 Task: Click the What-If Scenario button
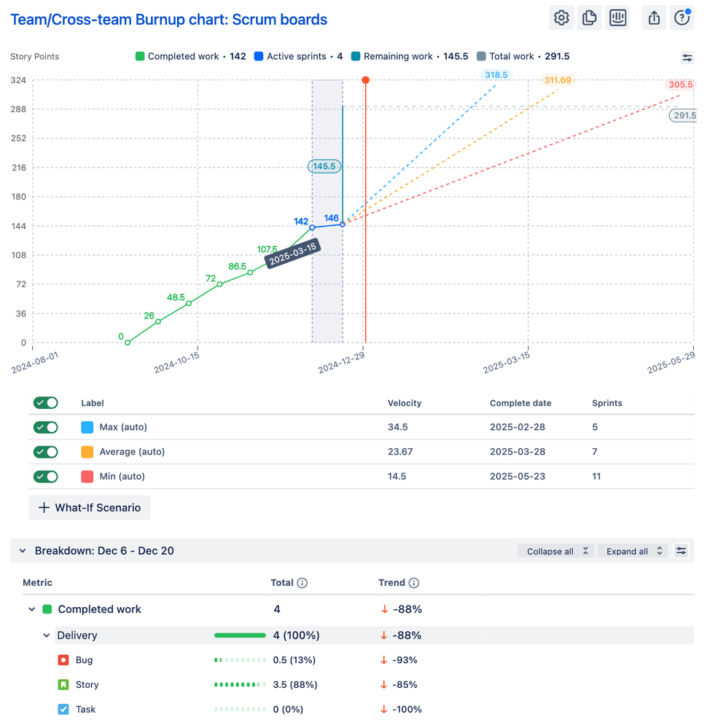[89, 507]
